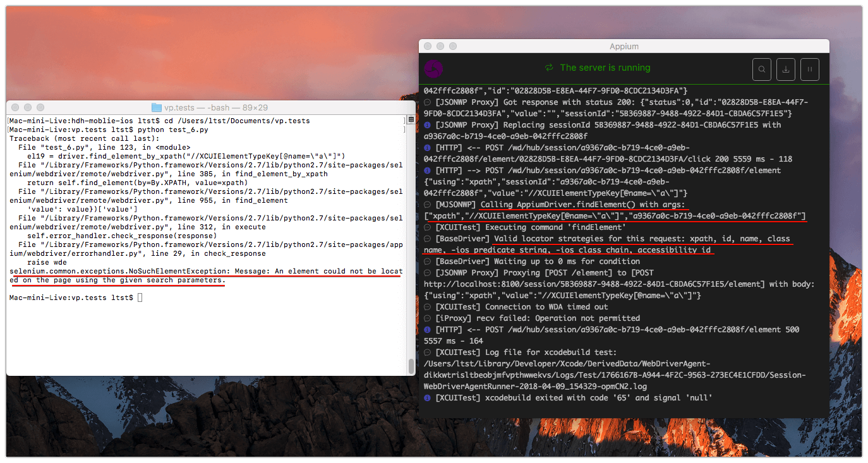868x463 pixels.
Task: Click '[iProxy] recv failed: Operation not permitted' entry
Action: (x=538, y=318)
